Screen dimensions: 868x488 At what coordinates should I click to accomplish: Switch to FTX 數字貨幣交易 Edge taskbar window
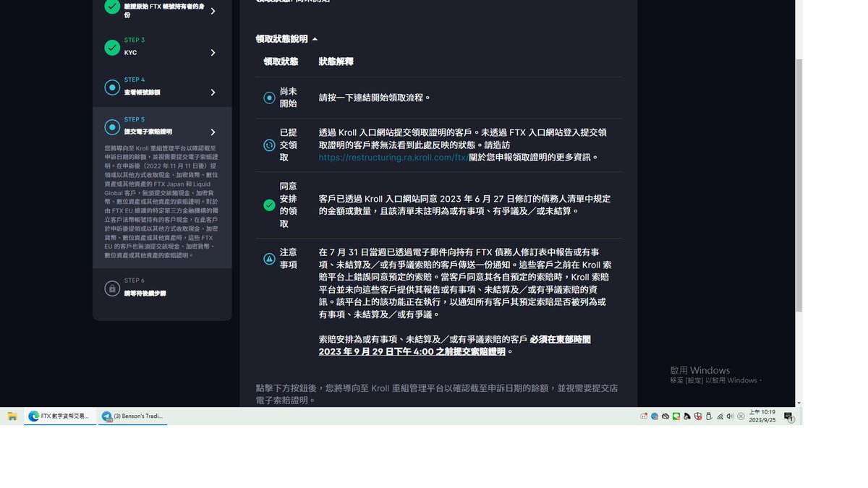pos(60,416)
